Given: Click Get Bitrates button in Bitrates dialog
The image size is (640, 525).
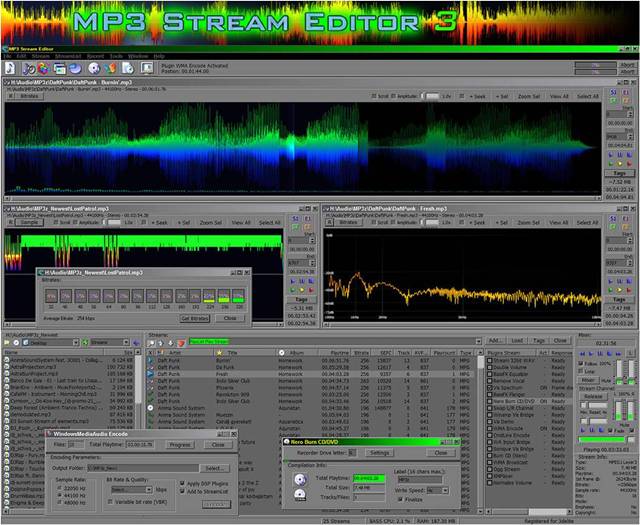Looking at the screenshot, I should [x=195, y=318].
